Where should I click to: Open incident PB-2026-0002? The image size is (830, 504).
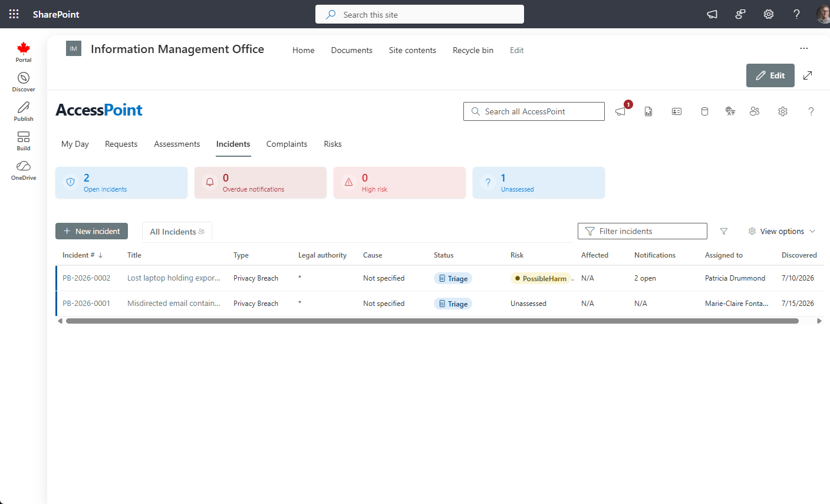(x=87, y=278)
